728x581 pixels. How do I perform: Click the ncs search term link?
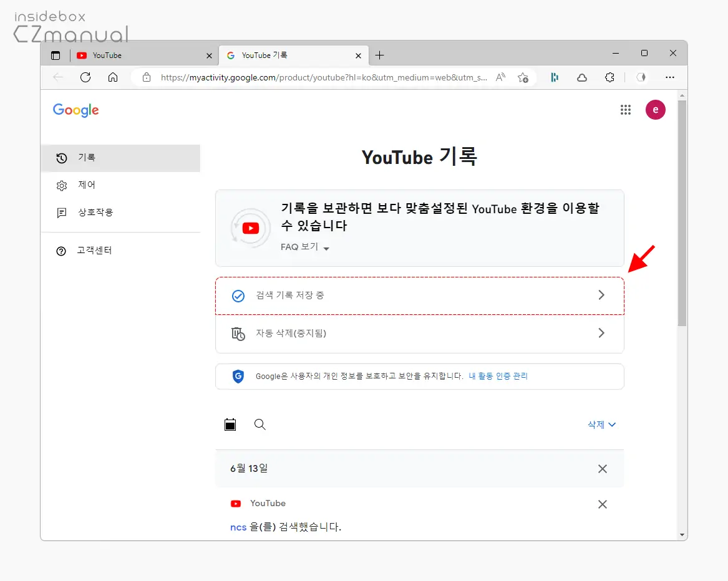pyautogui.click(x=238, y=527)
